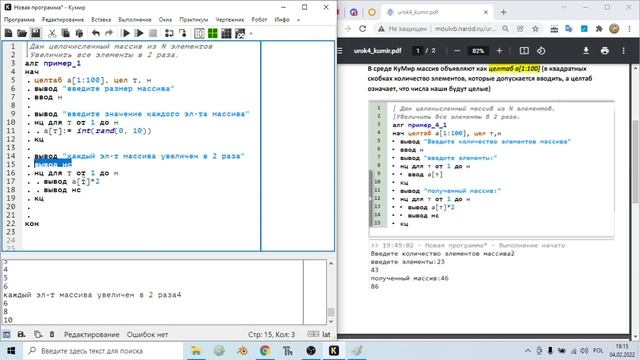Click the 'Не защищен' security warning
The height and width of the screenshot is (360, 640).
tap(403, 29)
